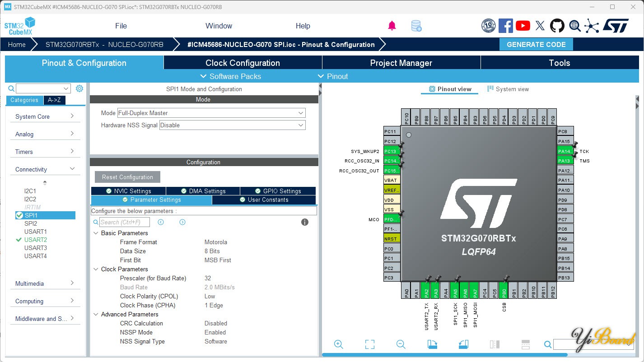Open the User Constants tab
This screenshot has width=644, height=362.
point(264,200)
